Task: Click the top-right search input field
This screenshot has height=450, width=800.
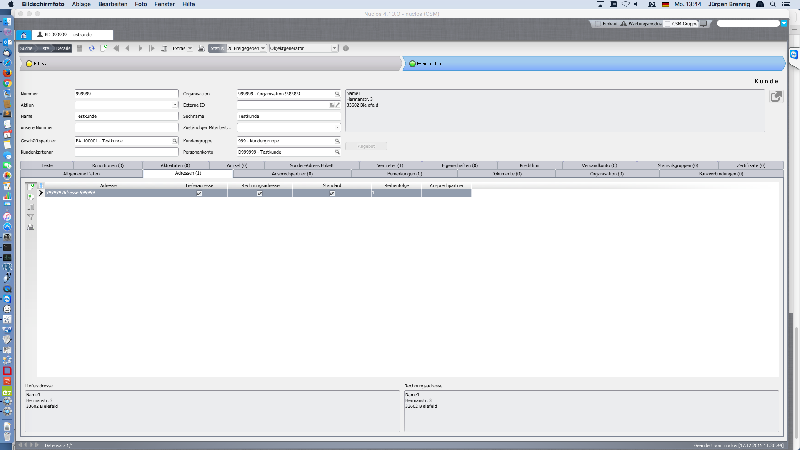Action: (x=748, y=23)
